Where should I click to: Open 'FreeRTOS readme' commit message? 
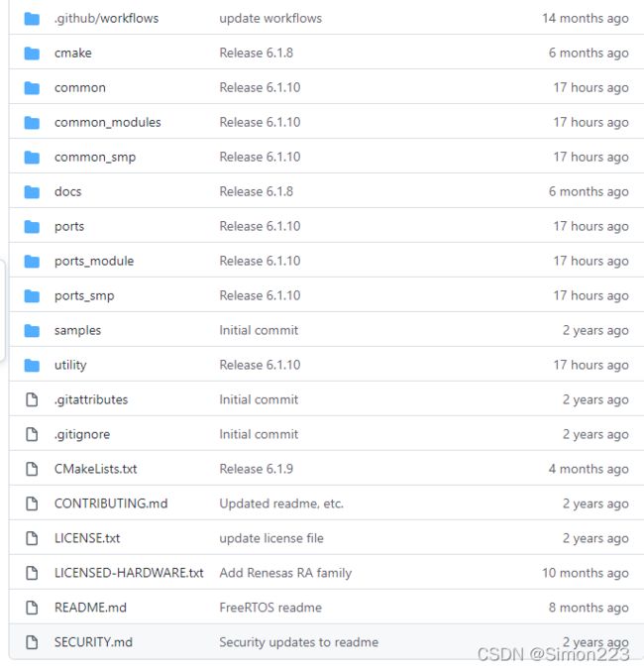click(x=270, y=608)
